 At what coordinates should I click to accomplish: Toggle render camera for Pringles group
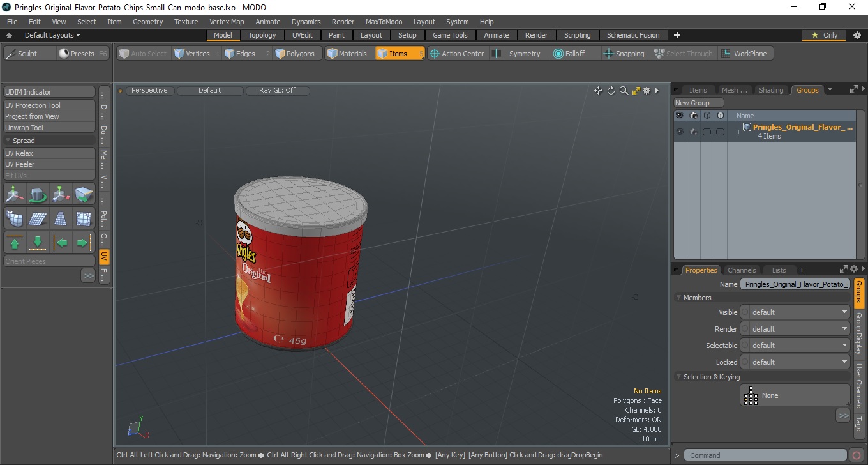(694, 132)
